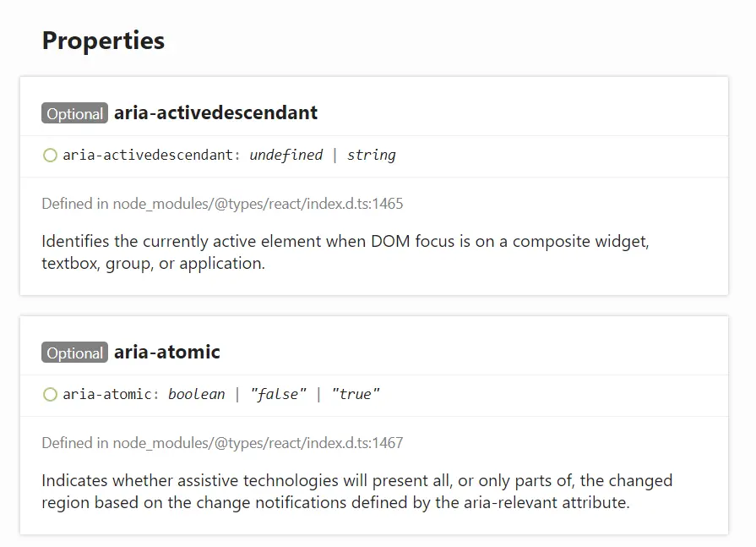The height and width of the screenshot is (547, 756).
Task: Click the green circle icon beside aria-atomic signature
Action: pyautogui.click(x=50, y=395)
